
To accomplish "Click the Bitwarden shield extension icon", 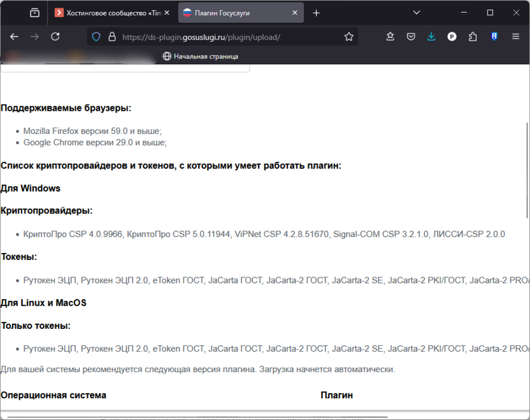I will point(494,37).
